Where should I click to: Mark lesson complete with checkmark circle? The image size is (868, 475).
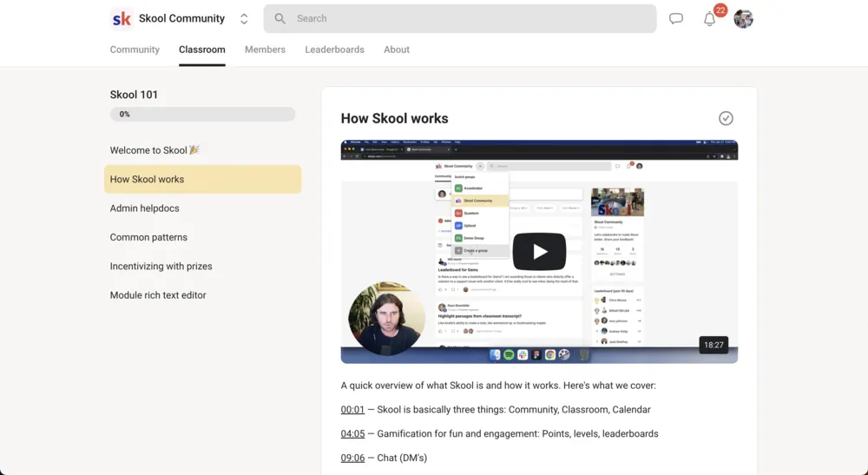point(726,118)
